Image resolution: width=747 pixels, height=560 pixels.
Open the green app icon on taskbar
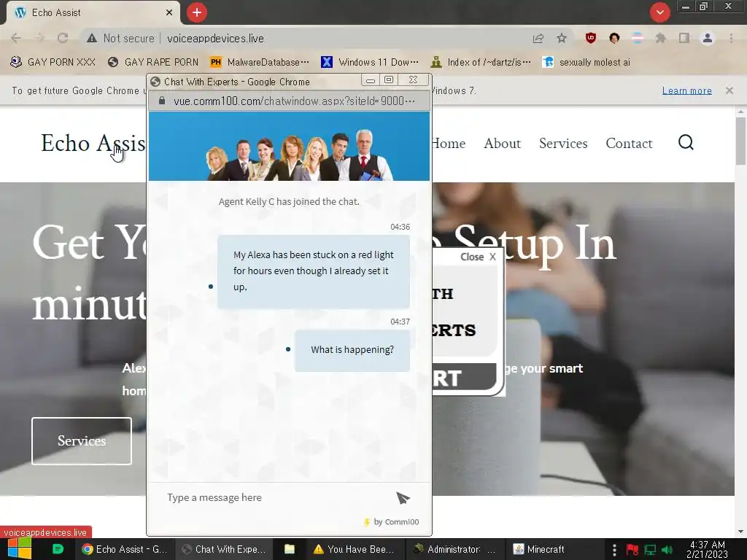58,549
